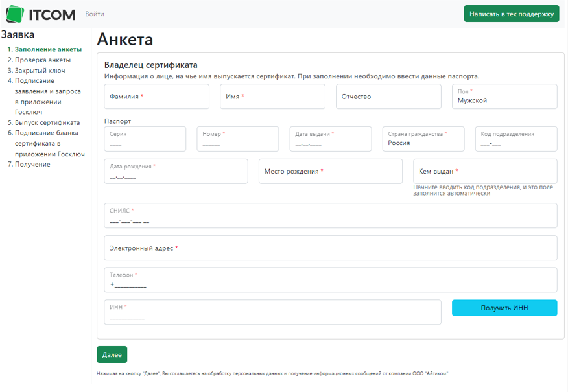Select the Закрытый ключ step
The image size is (568, 392).
pyautogui.click(x=40, y=71)
